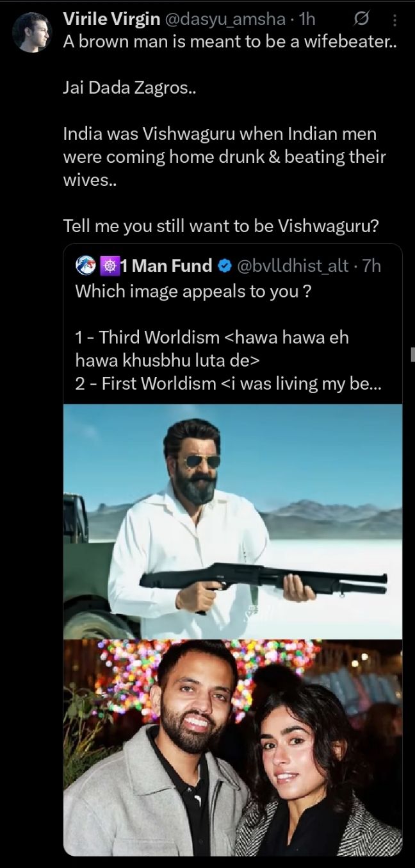Expand truncated text ending 'living my be...'

pyautogui.click(x=359, y=383)
